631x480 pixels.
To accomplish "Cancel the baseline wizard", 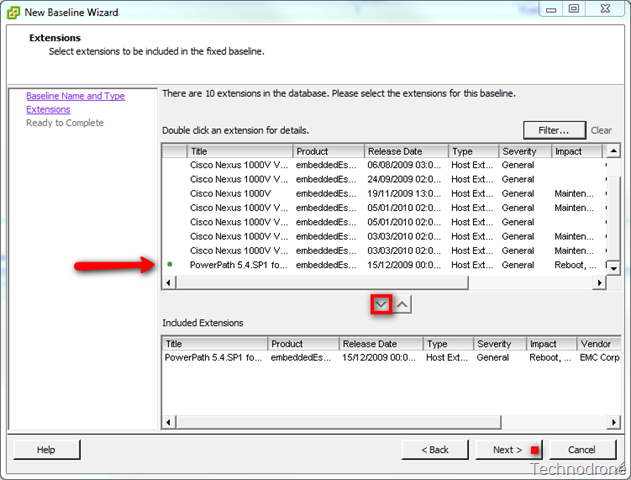I will [x=582, y=450].
